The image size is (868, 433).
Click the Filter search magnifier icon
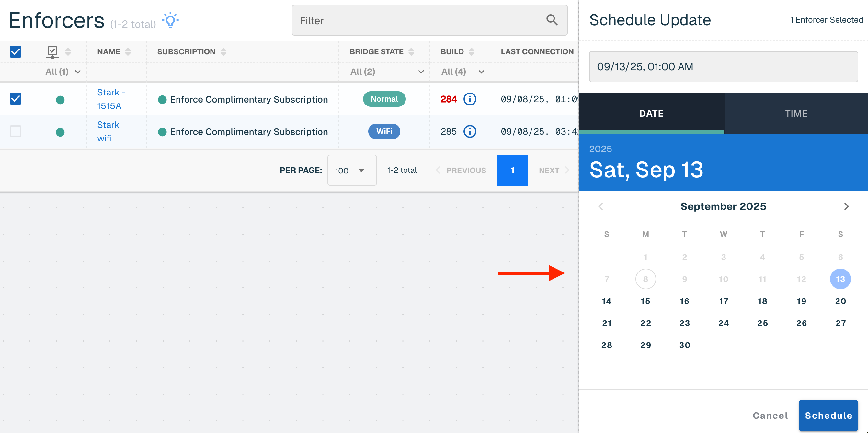pyautogui.click(x=552, y=20)
